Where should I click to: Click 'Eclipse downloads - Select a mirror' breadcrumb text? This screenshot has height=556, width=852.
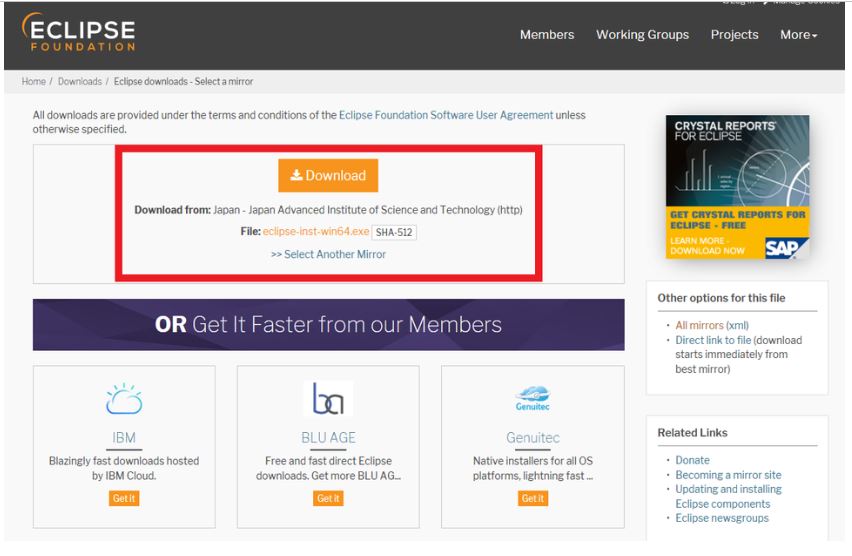click(x=183, y=82)
